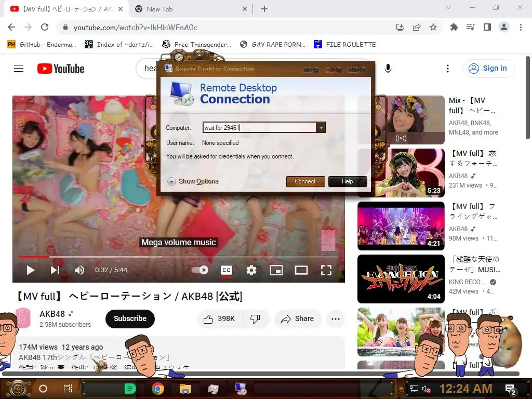Click the voice search microphone
Viewport: 532px width, 399px height.
(388, 69)
